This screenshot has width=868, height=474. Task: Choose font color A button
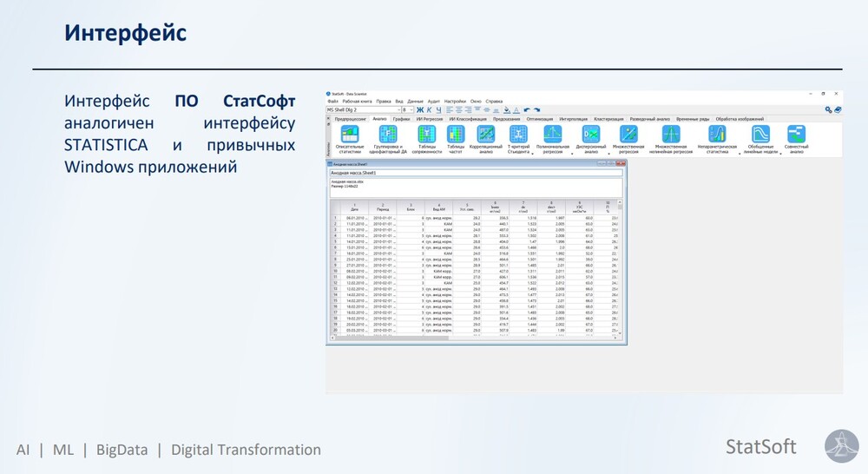point(516,110)
